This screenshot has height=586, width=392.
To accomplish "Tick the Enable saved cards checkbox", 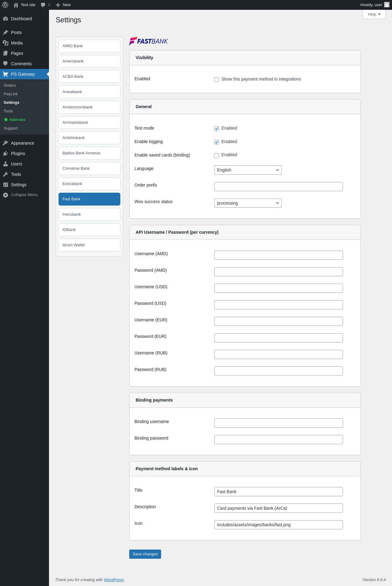I will pos(217,155).
